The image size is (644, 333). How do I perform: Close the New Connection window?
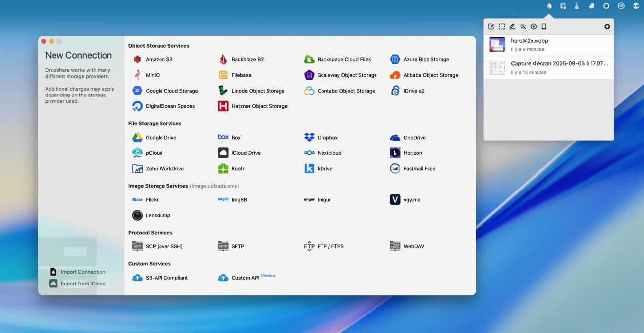click(44, 41)
